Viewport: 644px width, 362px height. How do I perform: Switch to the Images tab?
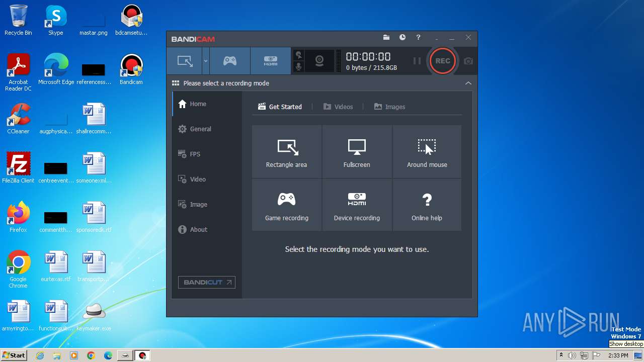point(389,107)
